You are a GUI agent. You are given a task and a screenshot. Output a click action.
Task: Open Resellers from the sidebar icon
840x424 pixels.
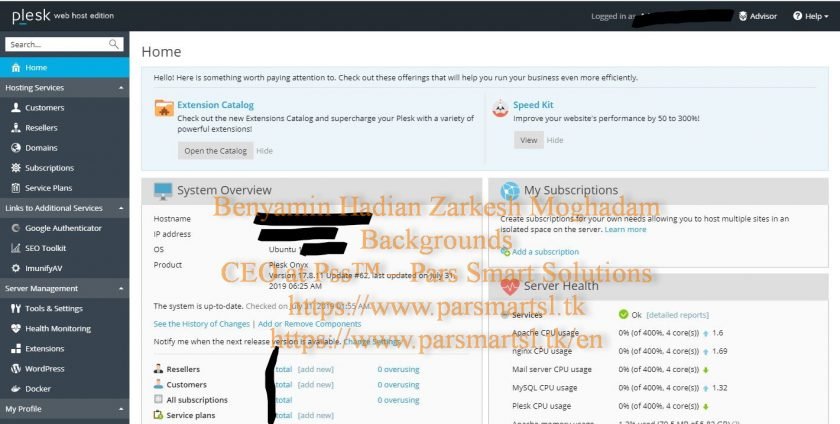point(15,128)
